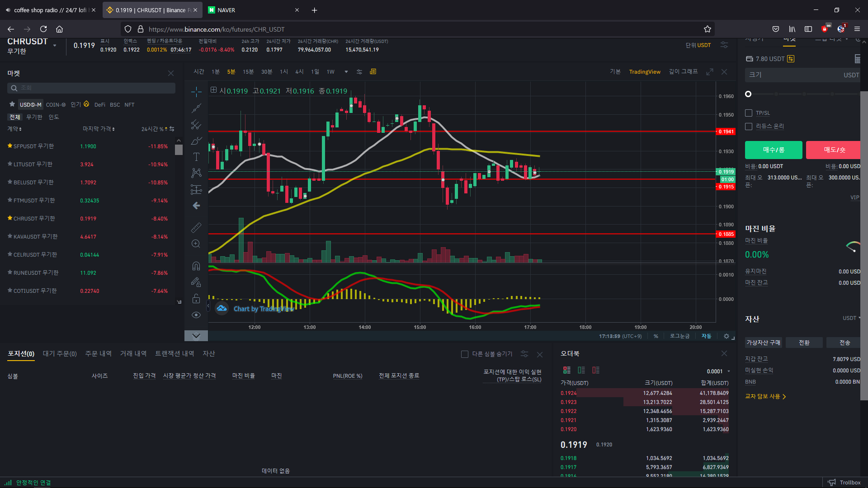Select the ruler measure tool
868x488 pixels.
196,228
